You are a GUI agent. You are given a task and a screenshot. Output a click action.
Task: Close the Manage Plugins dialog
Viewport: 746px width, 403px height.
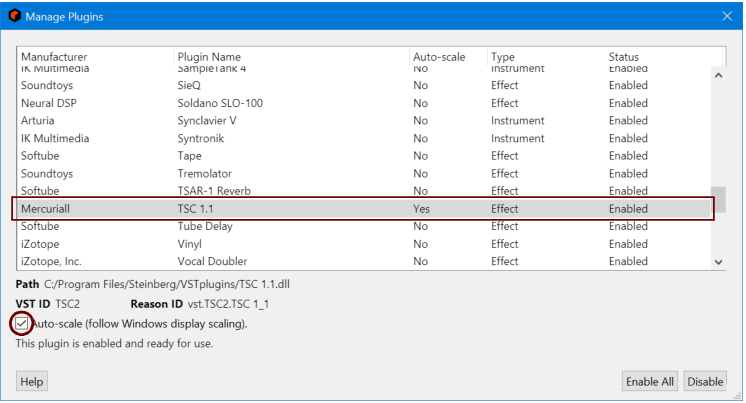click(727, 16)
